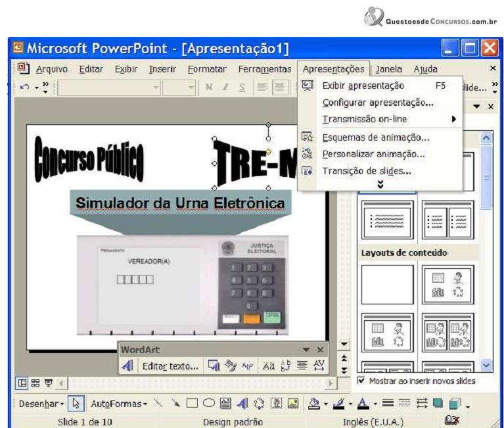Screen dimensions: 504x428
Task: Switch to Normal view icon
Action: [22, 383]
